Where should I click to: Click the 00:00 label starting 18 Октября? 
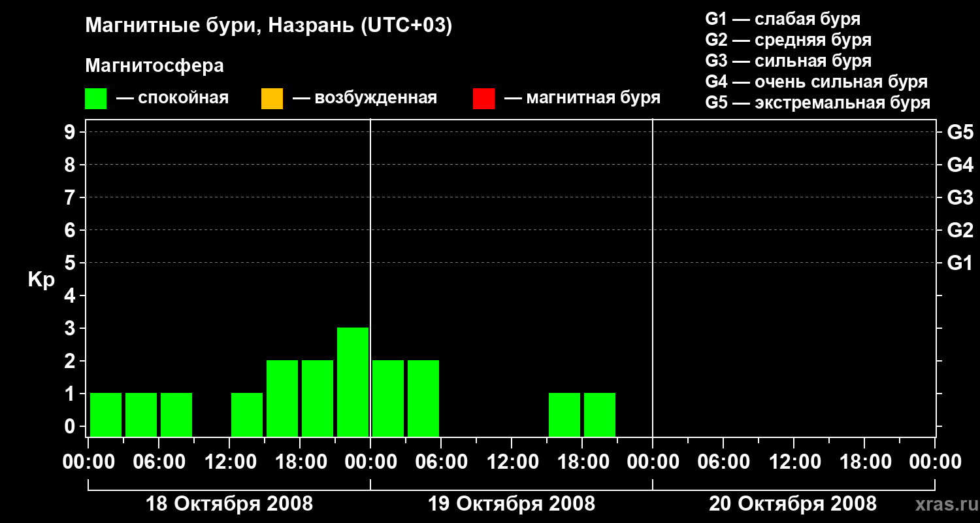click(88, 462)
